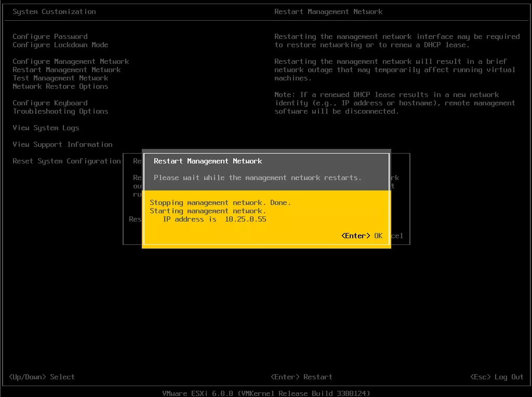Viewport: 532px width, 397px height.
Task: Click the Stopping management network Done line
Action: [220, 203]
